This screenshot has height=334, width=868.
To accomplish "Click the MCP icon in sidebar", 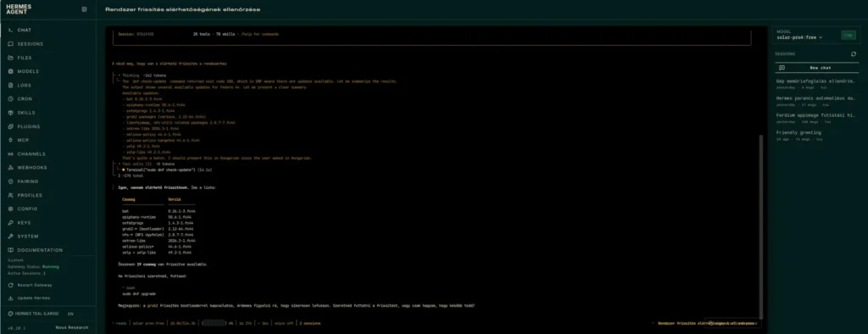I will (x=10, y=140).
